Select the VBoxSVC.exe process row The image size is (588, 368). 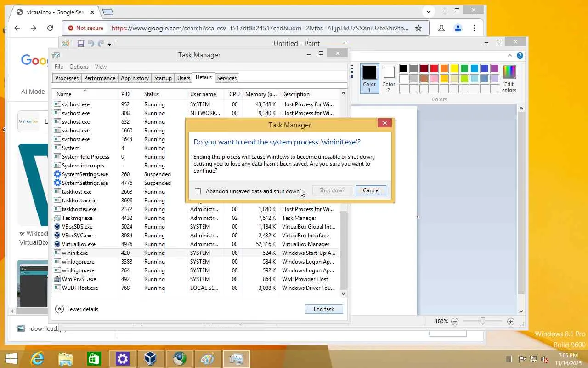coord(197,236)
